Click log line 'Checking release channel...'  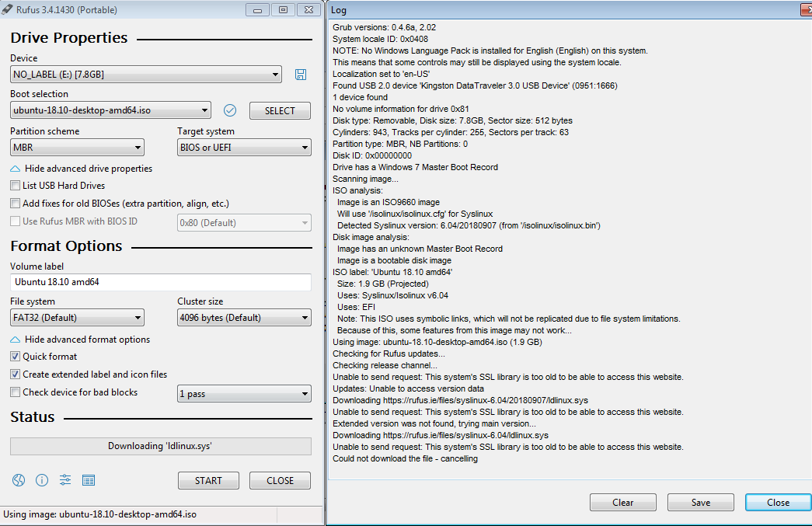tap(385, 365)
